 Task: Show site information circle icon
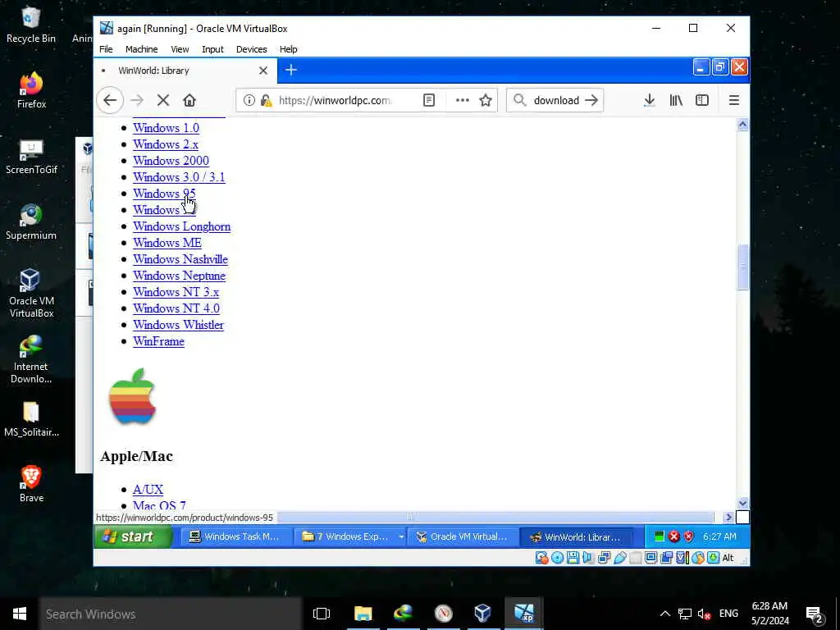tap(249, 100)
